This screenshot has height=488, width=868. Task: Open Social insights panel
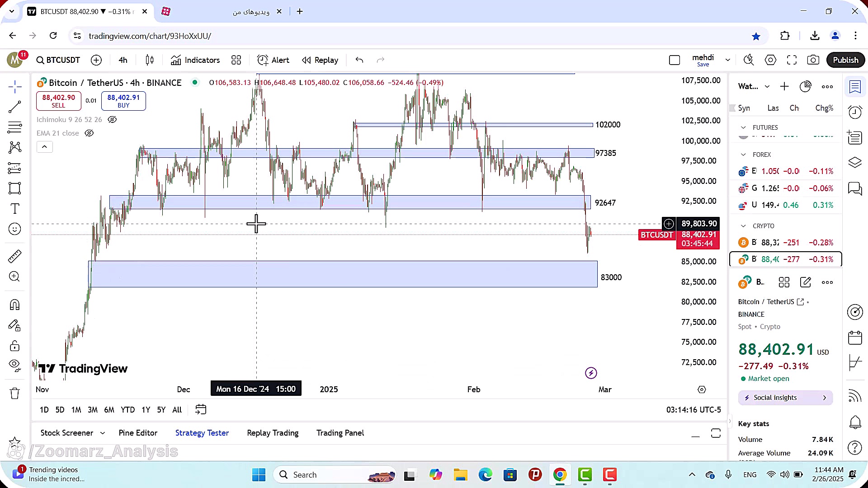pos(786,398)
